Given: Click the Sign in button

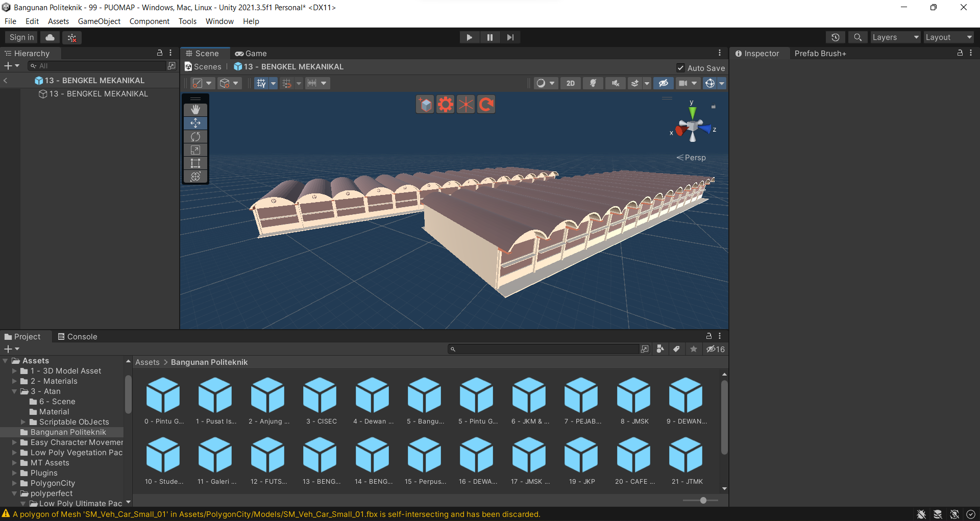Looking at the screenshot, I should pos(21,37).
